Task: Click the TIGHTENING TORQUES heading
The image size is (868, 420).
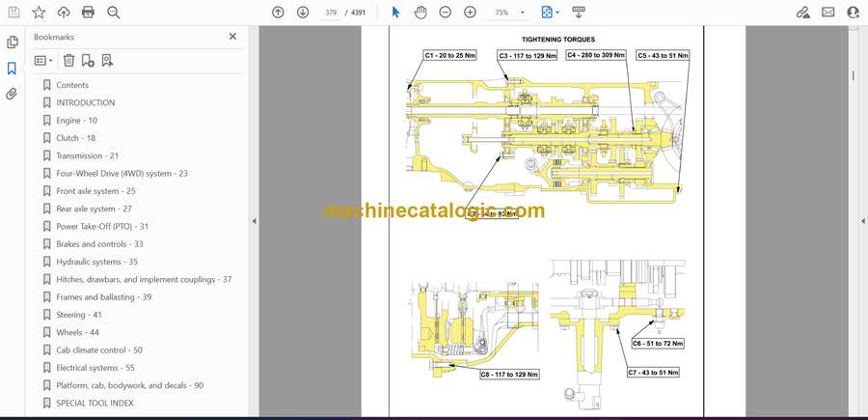Action: [558, 40]
